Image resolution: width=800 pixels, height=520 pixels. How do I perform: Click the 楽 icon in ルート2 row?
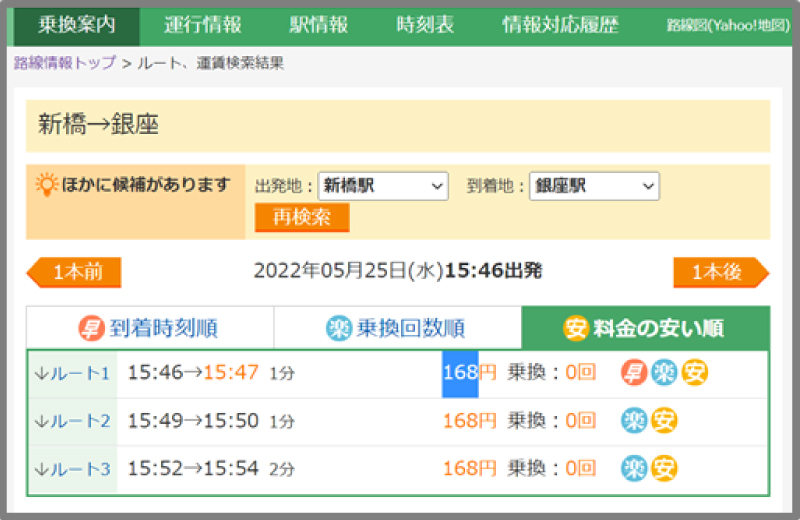tap(634, 420)
